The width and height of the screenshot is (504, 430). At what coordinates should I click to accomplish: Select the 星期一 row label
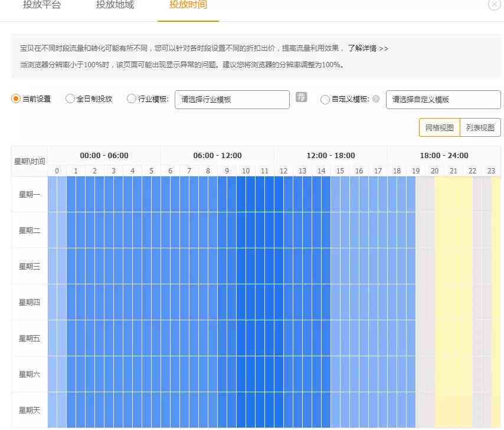30,194
